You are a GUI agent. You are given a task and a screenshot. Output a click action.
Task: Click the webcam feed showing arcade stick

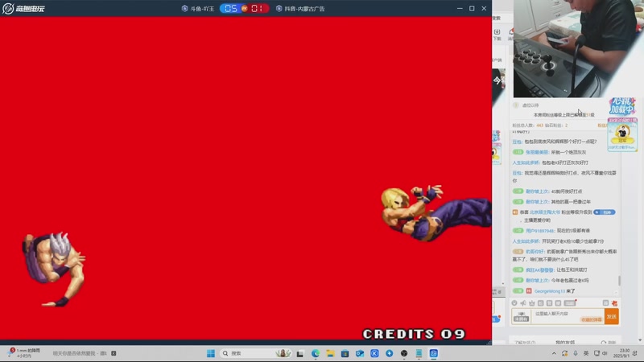click(578, 48)
